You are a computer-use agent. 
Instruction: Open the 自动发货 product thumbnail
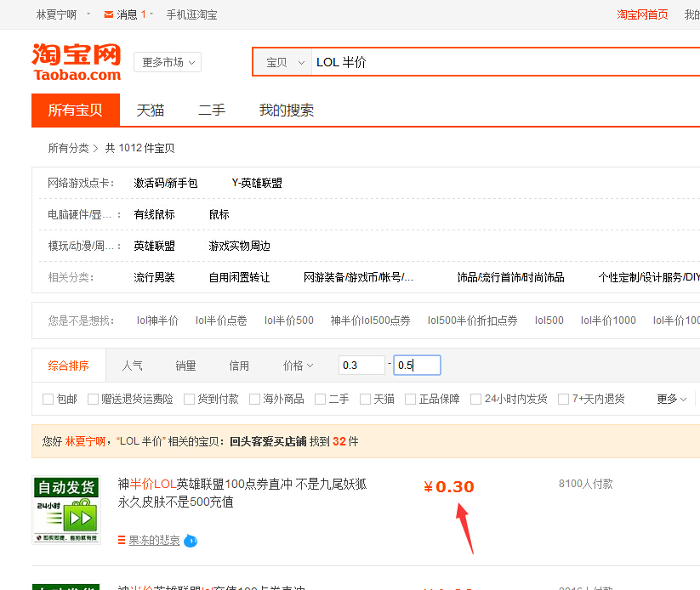[66, 510]
